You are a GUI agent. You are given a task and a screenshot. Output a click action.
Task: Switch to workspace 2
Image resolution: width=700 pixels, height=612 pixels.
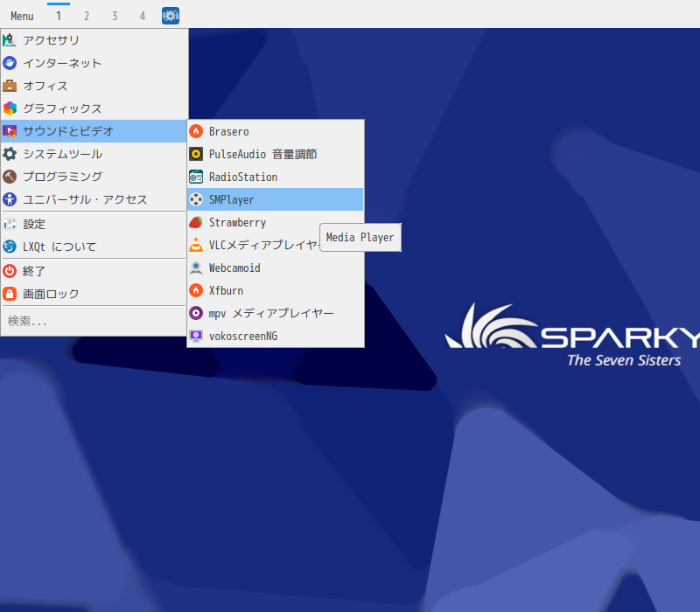pyautogui.click(x=87, y=16)
